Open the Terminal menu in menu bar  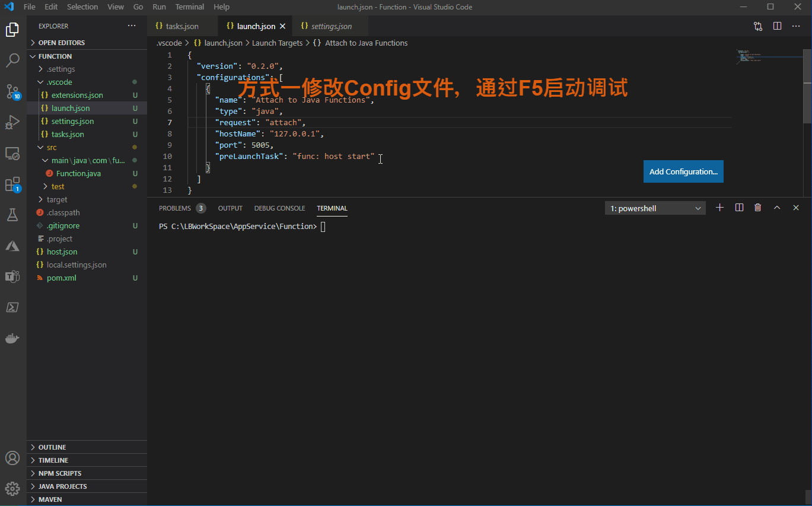[189, 7]
